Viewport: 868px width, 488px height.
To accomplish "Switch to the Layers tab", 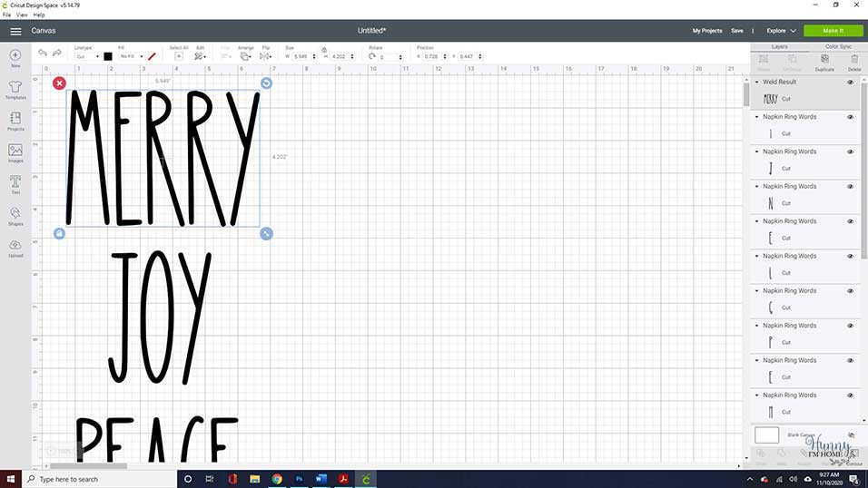I will 779,46.
